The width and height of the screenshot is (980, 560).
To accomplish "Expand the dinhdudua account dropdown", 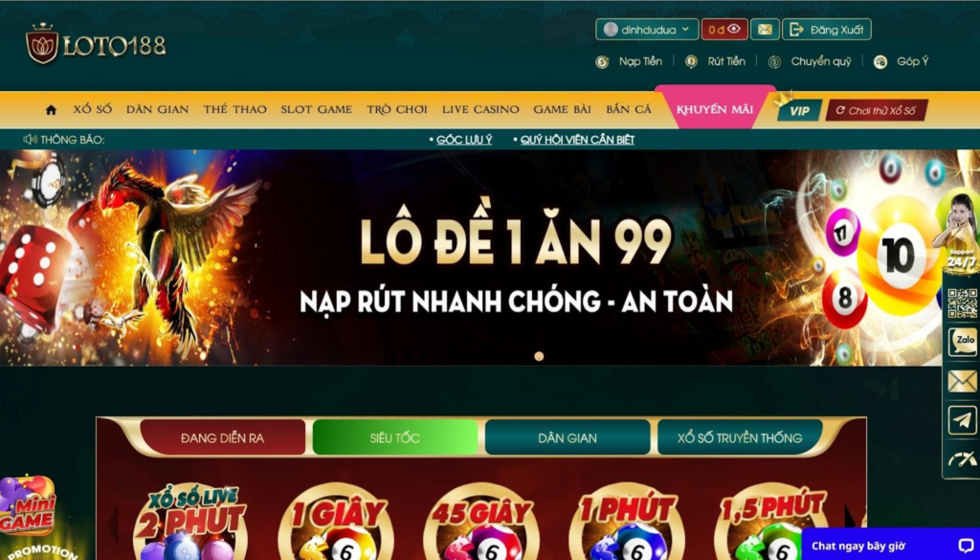I will pos(647,30).
